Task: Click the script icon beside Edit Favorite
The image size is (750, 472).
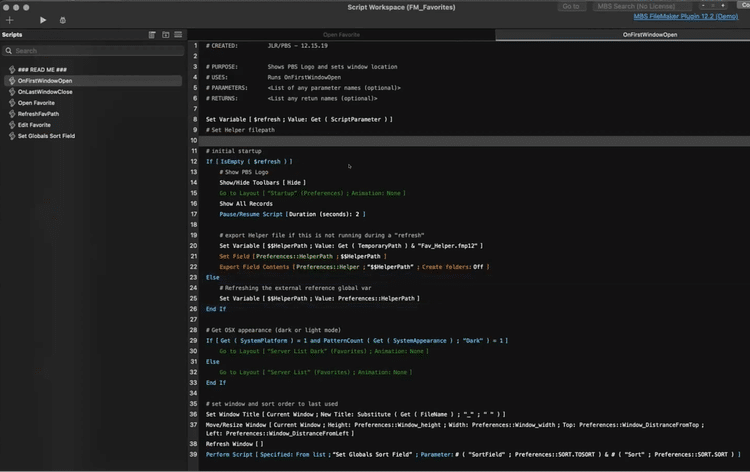Action: [x=12, y=125]
